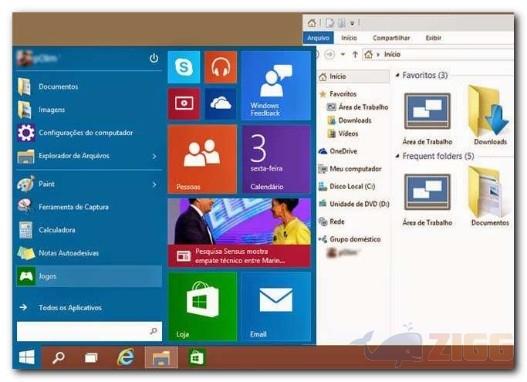The height and width of the screenshot is (382, 527).
Task: Open the Pessoas tile
Action: 202,159
